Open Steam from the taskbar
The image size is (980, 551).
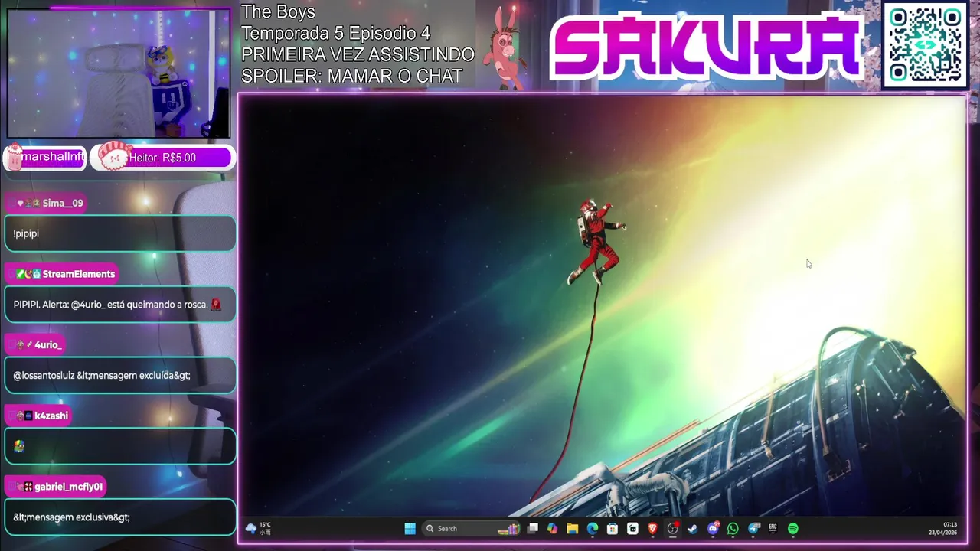(692, 528)
